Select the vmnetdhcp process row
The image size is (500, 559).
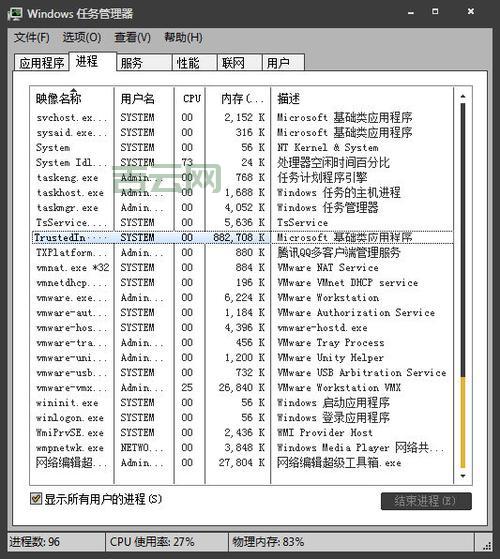242,282
